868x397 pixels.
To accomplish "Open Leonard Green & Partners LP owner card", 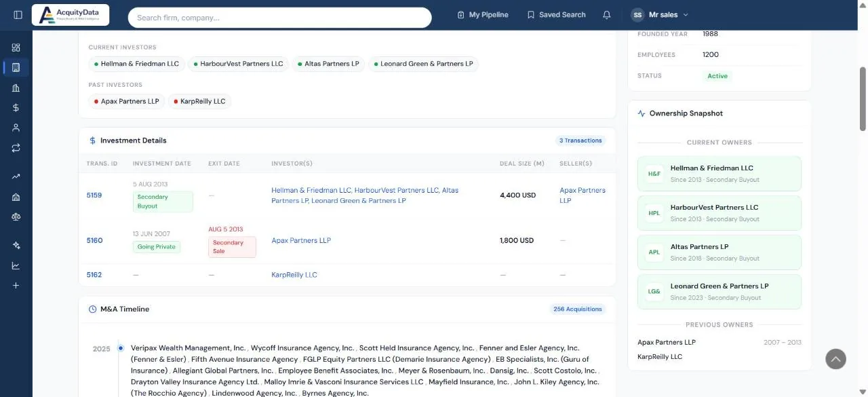I will coord(719,292).
